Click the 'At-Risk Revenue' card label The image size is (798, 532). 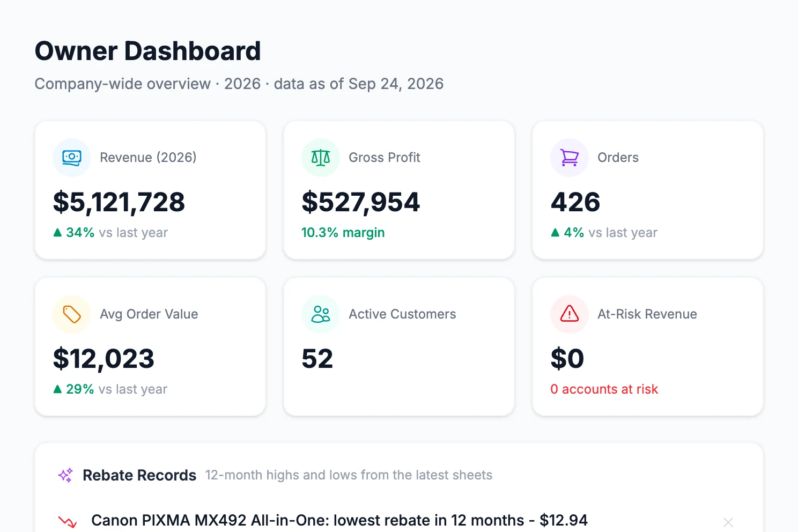[647, 314]
